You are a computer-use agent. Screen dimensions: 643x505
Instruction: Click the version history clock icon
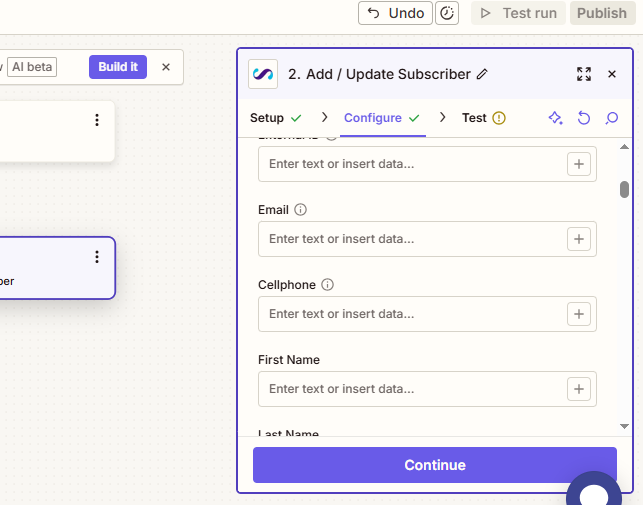coord(447,13)
